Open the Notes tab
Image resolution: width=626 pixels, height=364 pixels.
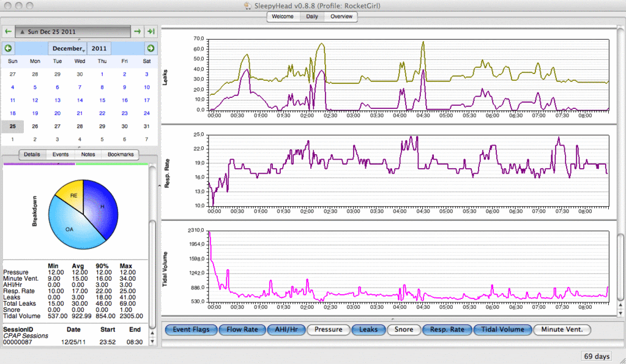(x=88, y=154)
